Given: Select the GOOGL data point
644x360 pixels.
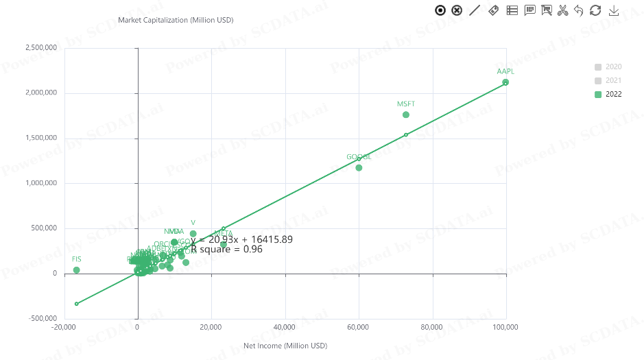Looking at the screenshot, I should pyautogui.click(x=359, y=168).
